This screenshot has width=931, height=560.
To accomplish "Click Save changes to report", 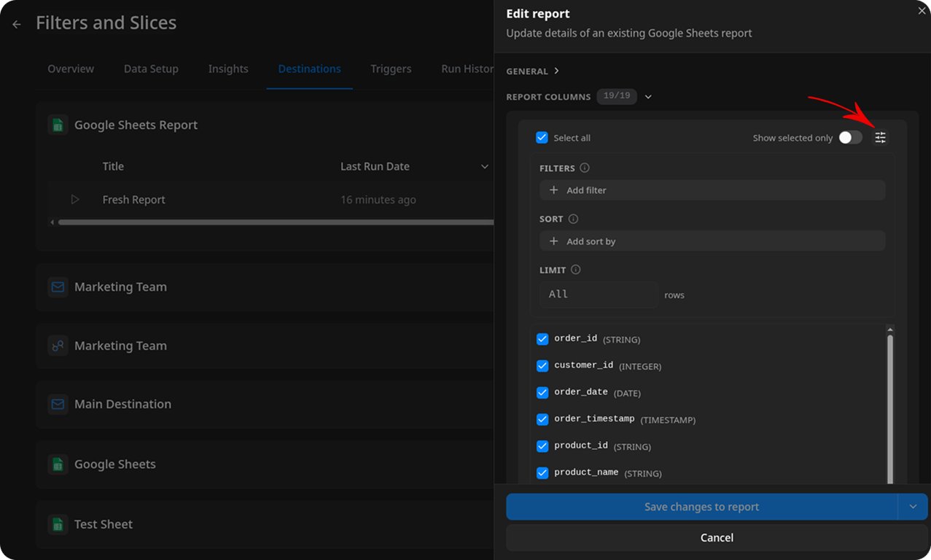I will 702,507.
